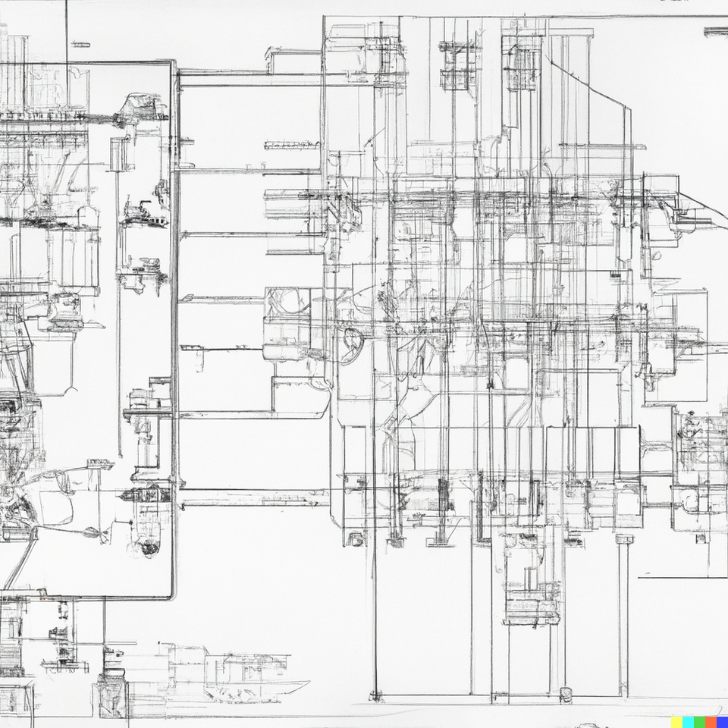Viewport: 728px width, 728px height.
Task: Select the small fitting at the bottom pipe base
Action: pyautogui.click(x=565, y=693)
